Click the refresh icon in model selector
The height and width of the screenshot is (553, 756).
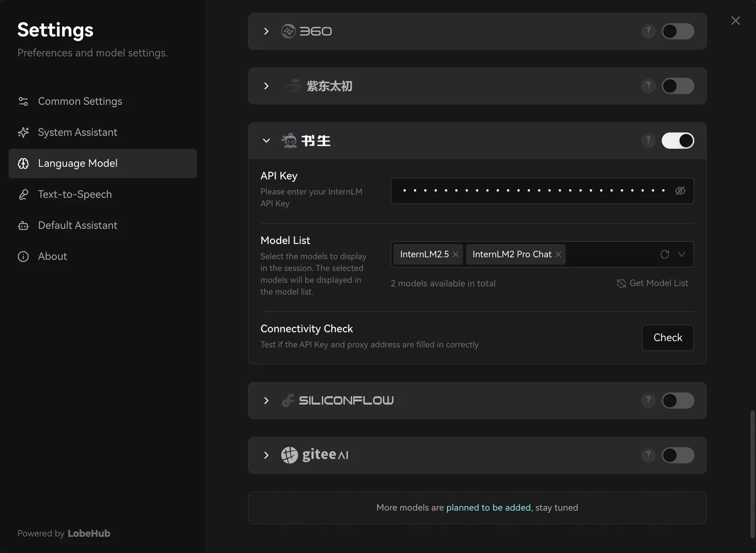point(664,255)
